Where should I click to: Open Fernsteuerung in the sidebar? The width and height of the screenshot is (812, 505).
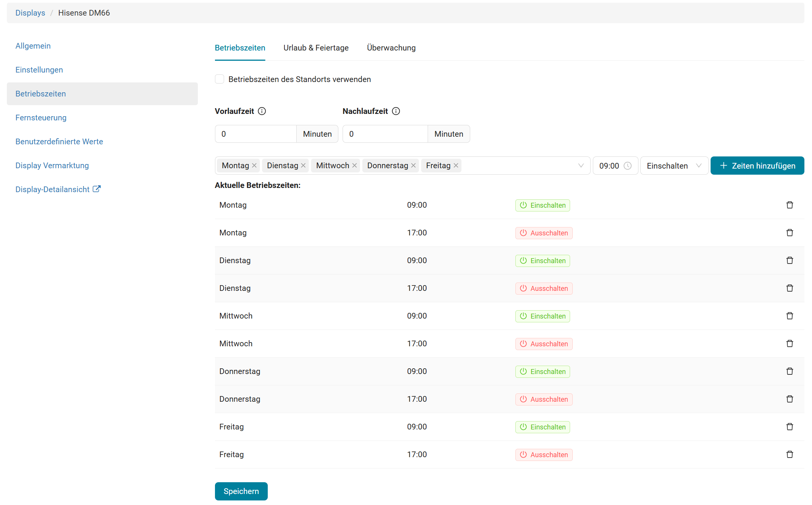pyautogui.click(x=41, y=118)
